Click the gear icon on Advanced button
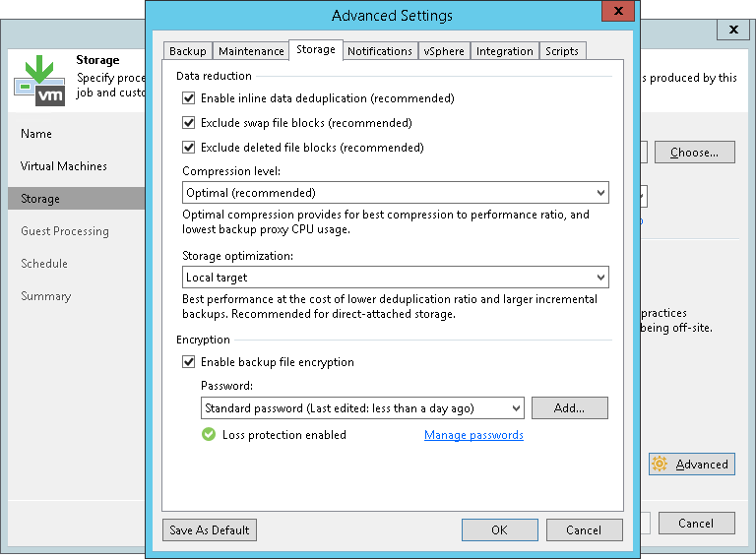The image size is (756, 559). [660, 465]
